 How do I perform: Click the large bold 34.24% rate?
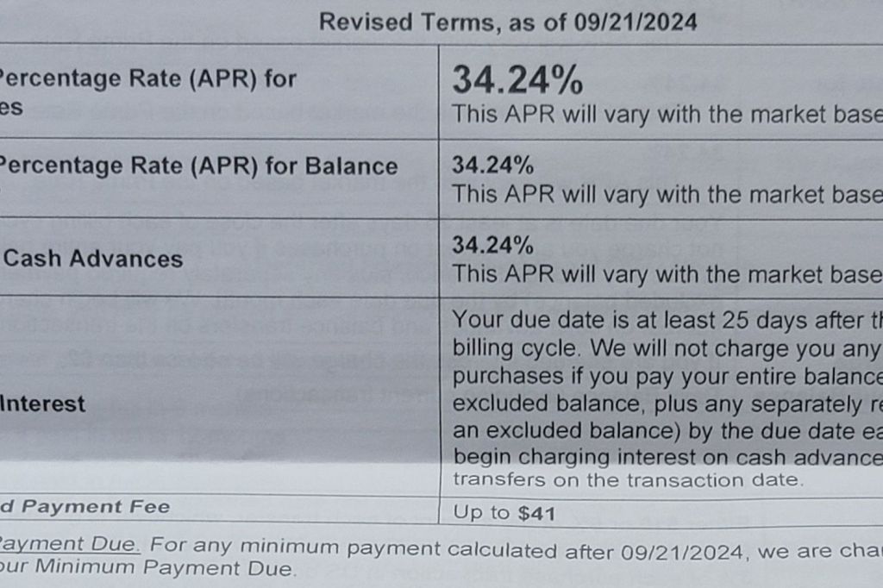[517, 80]
